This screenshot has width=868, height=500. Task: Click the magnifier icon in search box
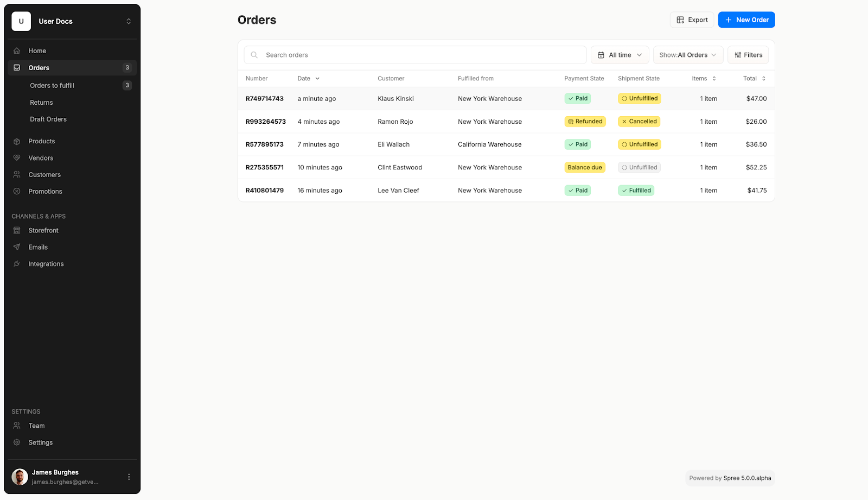[254, 55]
